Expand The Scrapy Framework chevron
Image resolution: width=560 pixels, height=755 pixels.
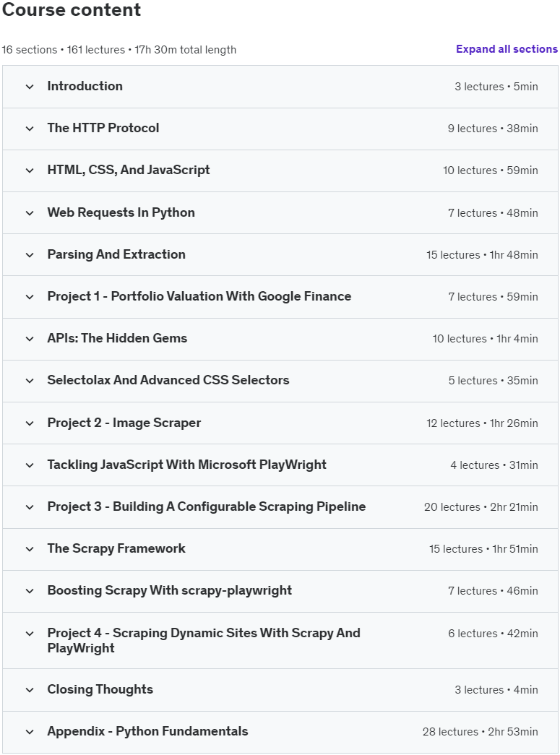coord(30,549)
